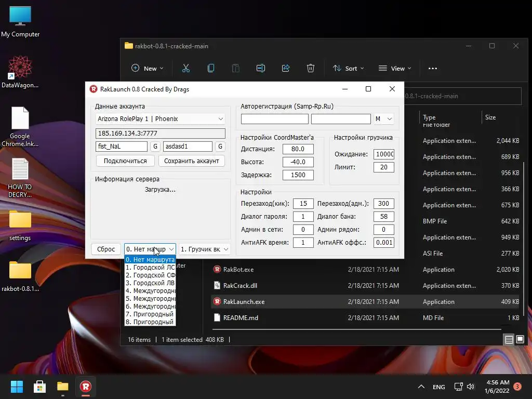Screen dimensions: 532x399
Task: Select the rakbot-0.8.1 desktop folder
Action: point(20,276)
